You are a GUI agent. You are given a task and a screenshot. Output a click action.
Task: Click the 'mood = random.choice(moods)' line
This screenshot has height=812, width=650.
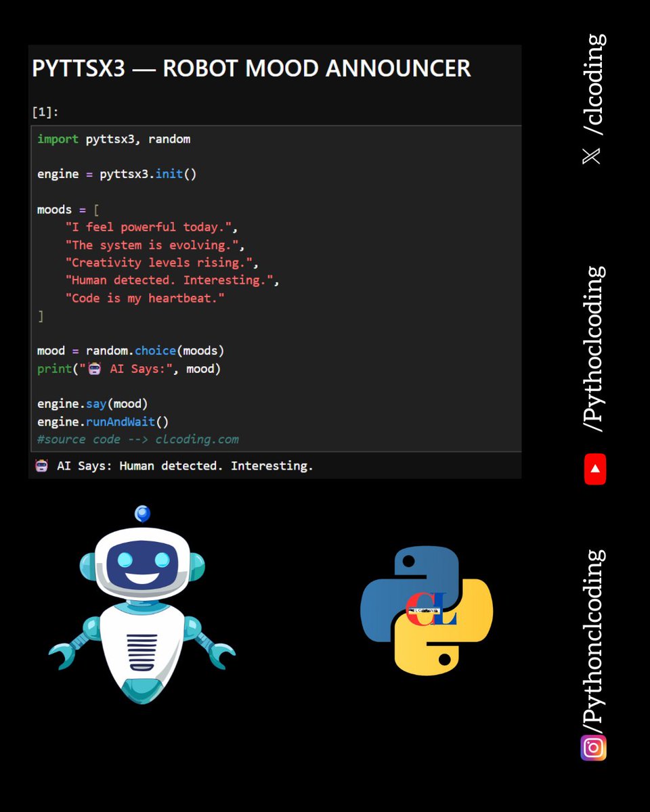point(131,351)
